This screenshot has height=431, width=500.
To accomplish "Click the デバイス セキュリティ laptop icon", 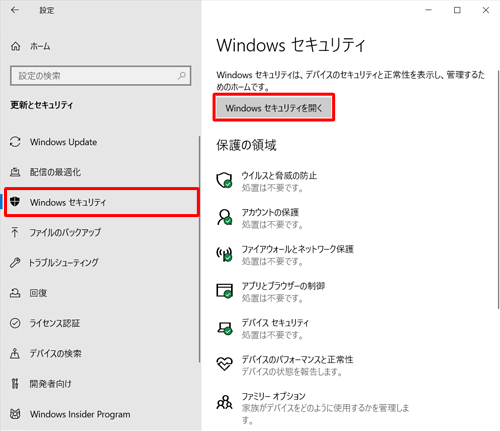I will 224,328.
